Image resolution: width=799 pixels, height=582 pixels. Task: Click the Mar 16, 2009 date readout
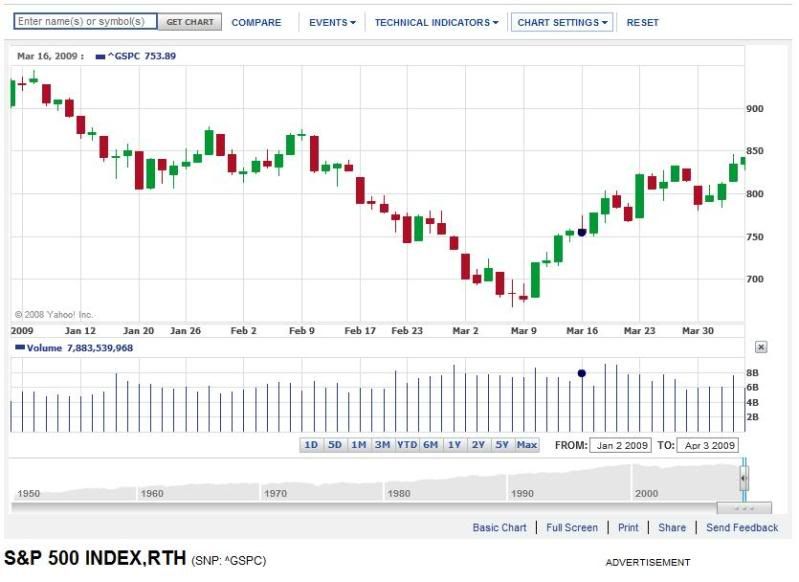(x=50, y=56)
